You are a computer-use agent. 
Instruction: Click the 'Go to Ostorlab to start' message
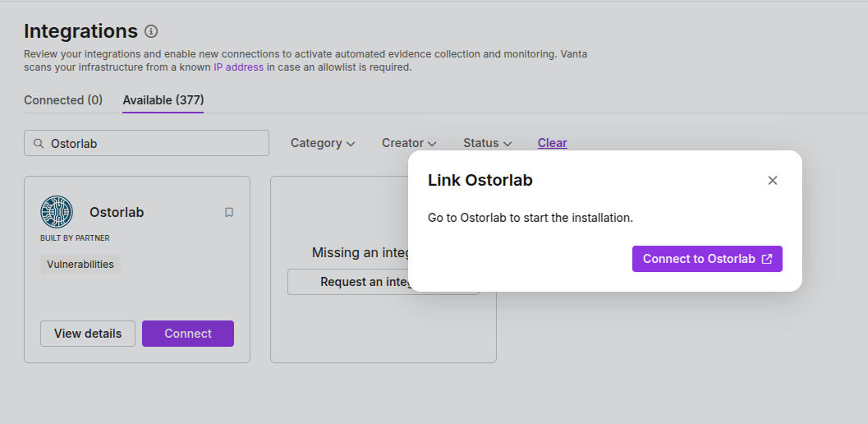tap(530, 218)
